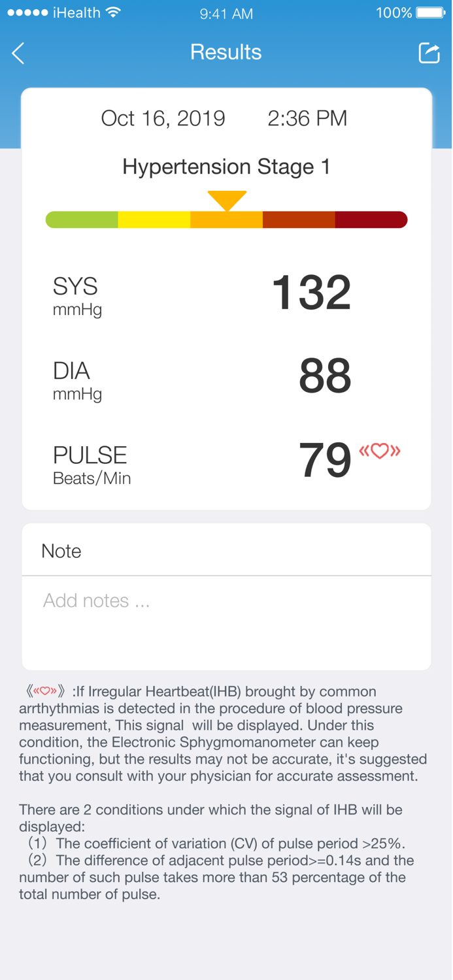Click the back arrow to return

(18, 54)
